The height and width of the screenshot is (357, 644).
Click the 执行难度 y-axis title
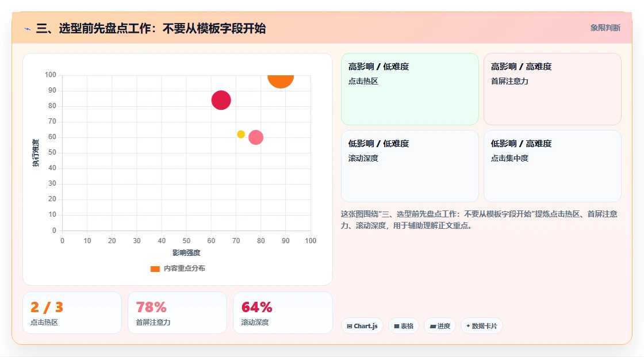[36, 153]
